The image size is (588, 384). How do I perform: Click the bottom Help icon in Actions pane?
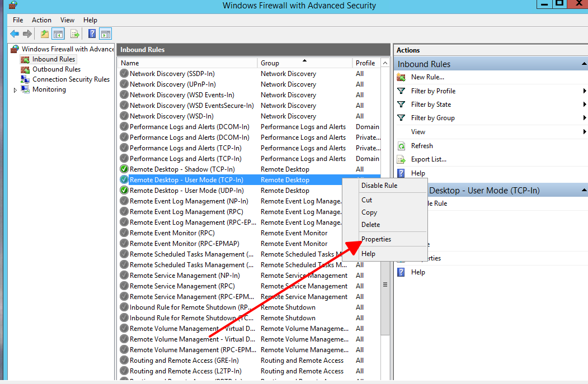tap(401, 272)
